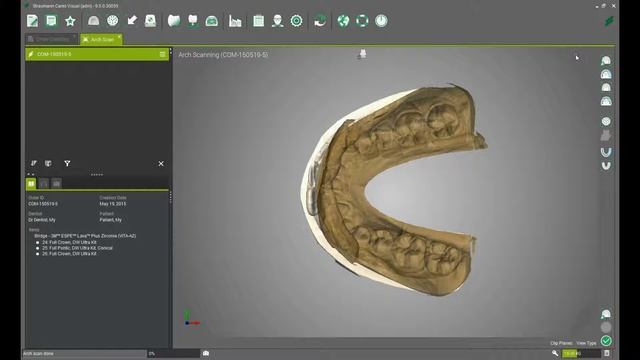Screen dimensions: 640x360
Task: Close the Arch Scan tab
Action: click(119, 37)
